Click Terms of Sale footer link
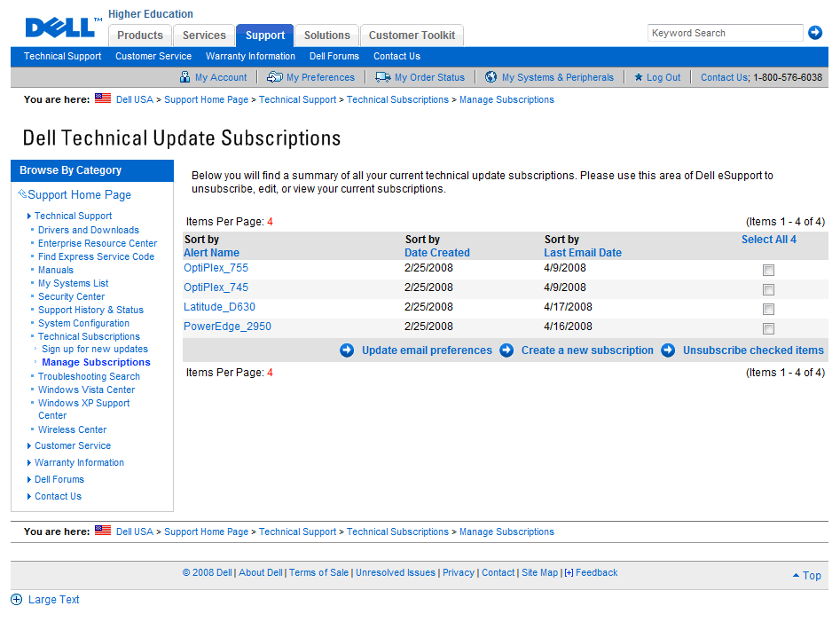 point(318,572)
